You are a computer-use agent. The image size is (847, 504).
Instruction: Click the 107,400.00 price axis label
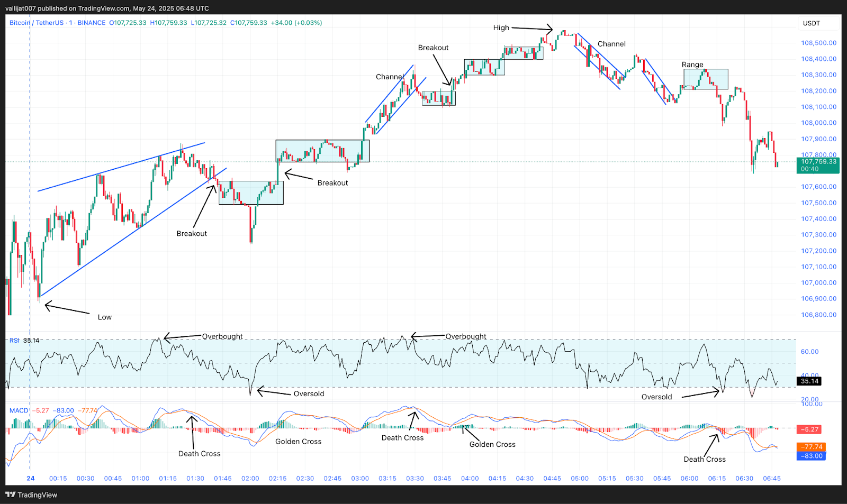coord(818,219)
